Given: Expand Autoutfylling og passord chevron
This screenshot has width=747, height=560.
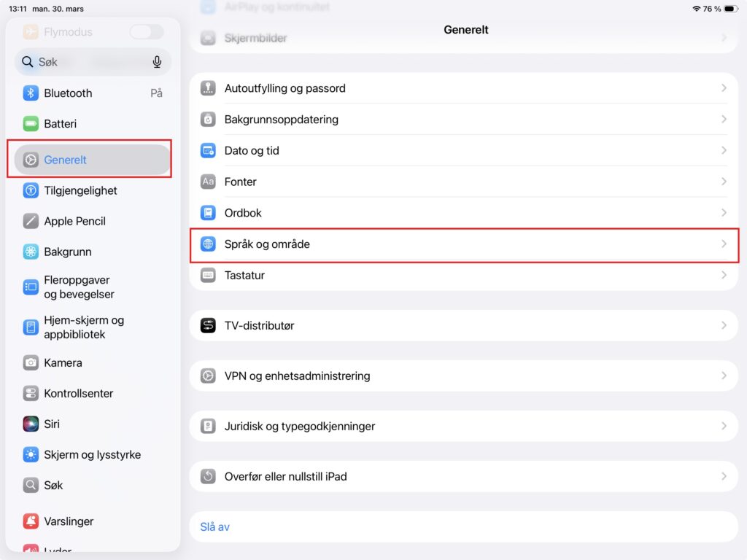Looking at the screenshot, I should pyautogui.click(x=724, y=88).
